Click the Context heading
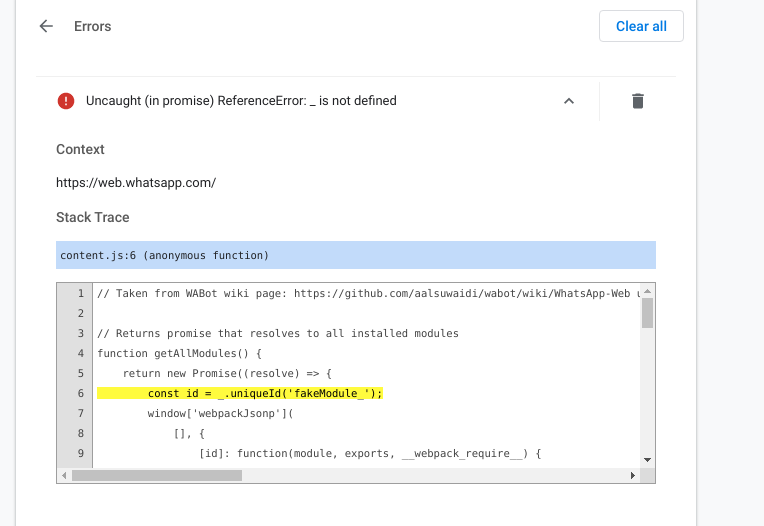This screenshot has height=526, width=764. click(x=80, y=149)
